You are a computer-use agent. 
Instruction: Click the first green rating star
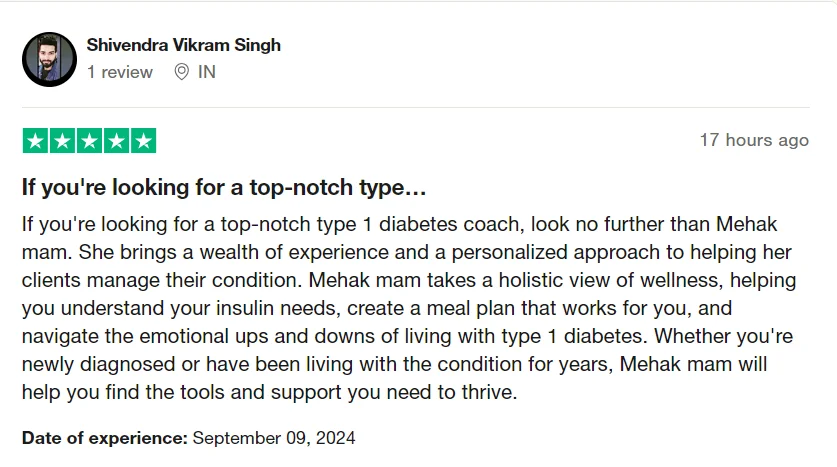35,140
